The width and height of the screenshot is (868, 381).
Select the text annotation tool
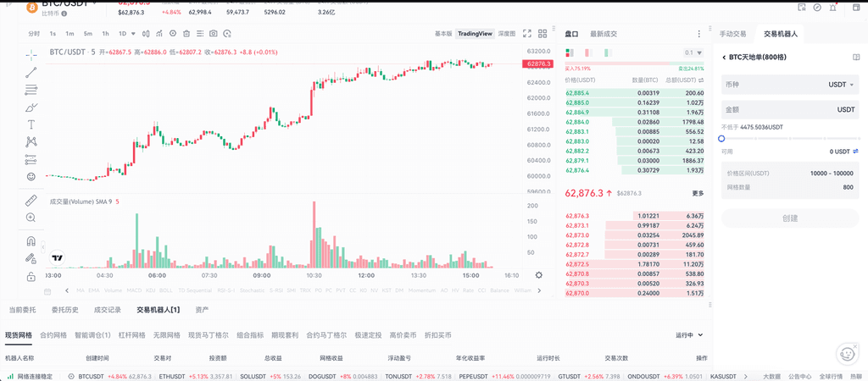point(31,124)
